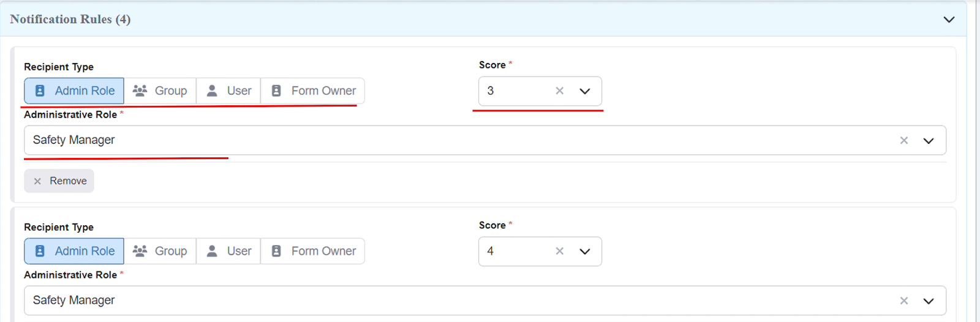The height and width of the screenshot is (322, 980).
Task: Open the Score dropdown showing 4
Action: click(x=585, y=251)
